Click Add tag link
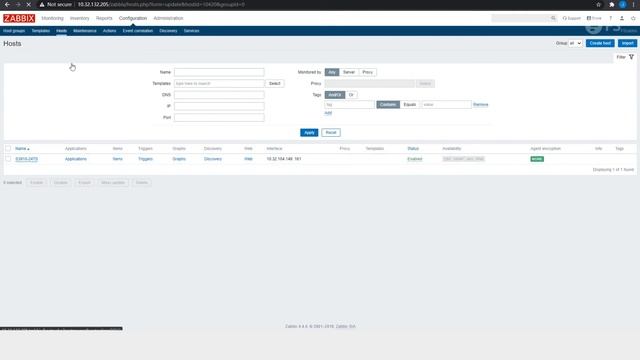Viewport: 640px width, 360px height. click(x=328, y=113)
